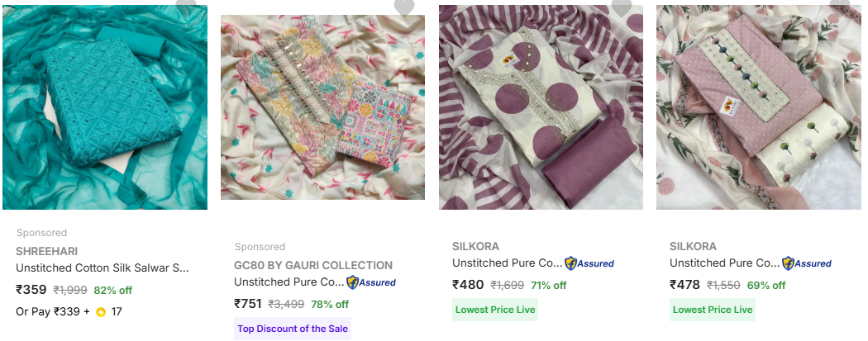This screenshot has width=868, height=341.
Task: Toggle wishlist heart on purple polka-dot Silkora suit
Action: coord(621,7)
